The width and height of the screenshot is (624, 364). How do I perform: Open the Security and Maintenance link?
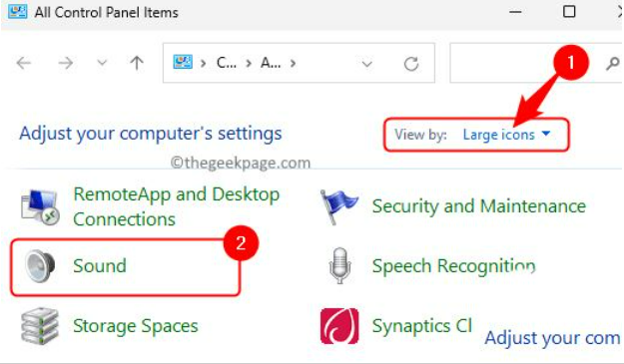click(x=479, y=206)
